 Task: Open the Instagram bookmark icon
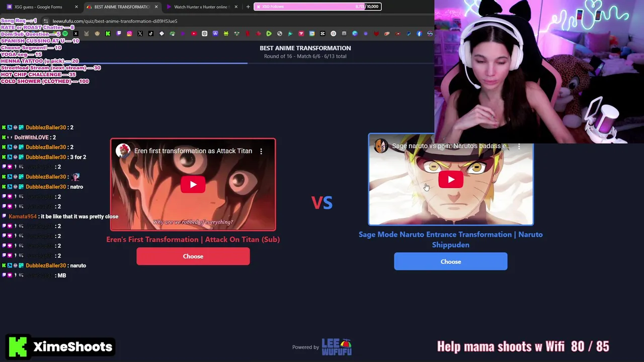[129, 34]
